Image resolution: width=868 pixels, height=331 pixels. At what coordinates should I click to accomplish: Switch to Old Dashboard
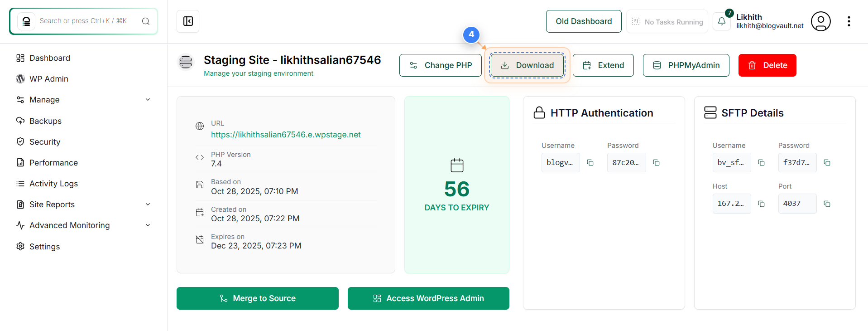584,21
